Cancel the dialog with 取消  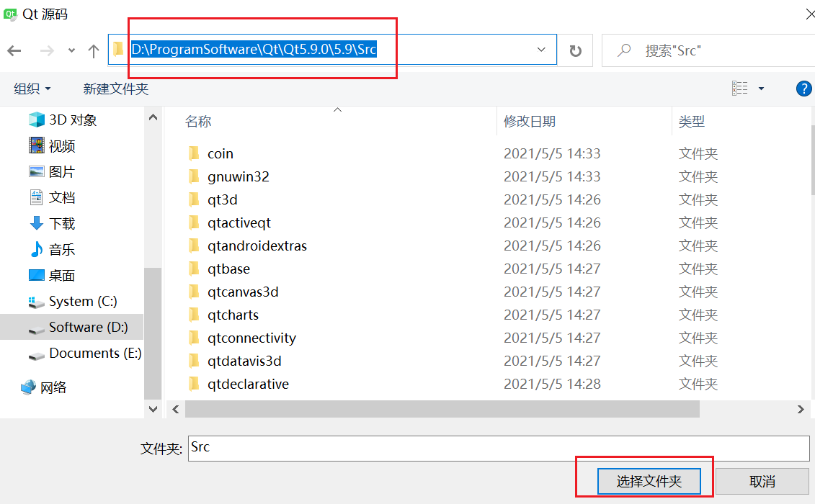click(762, 481)
